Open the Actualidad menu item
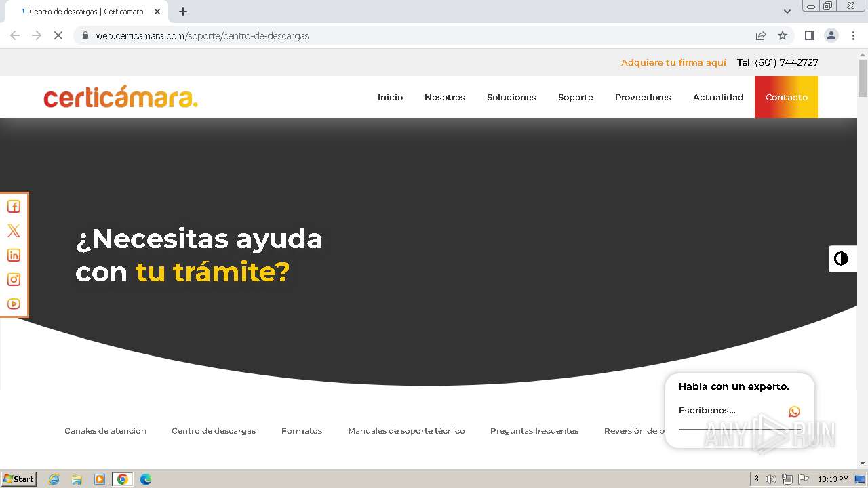The height and width of the screenshot is (488, 868). click(x=718, y=97)
